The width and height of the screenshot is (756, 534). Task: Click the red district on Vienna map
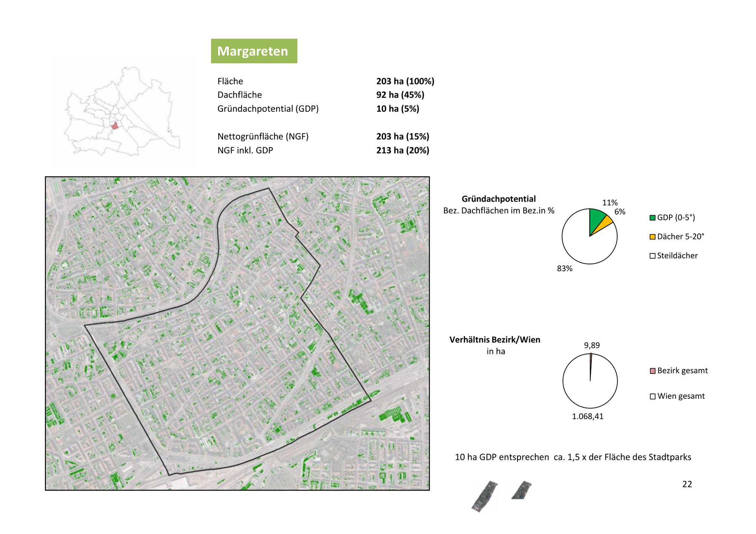click(115, 126)
